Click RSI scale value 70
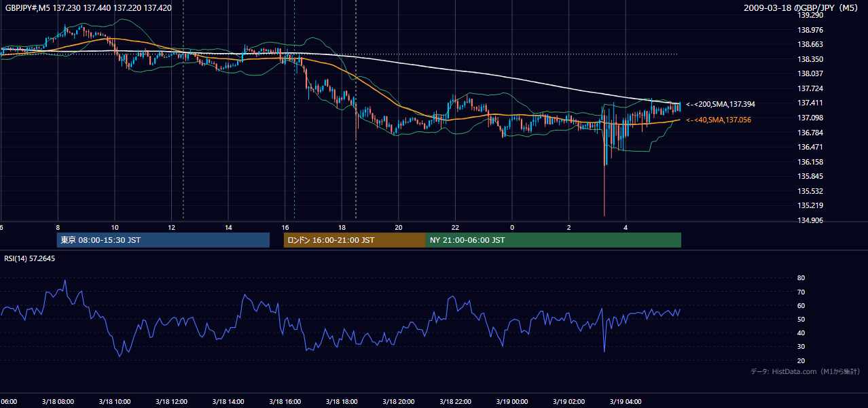868x408 pixels. click(801, 292)
